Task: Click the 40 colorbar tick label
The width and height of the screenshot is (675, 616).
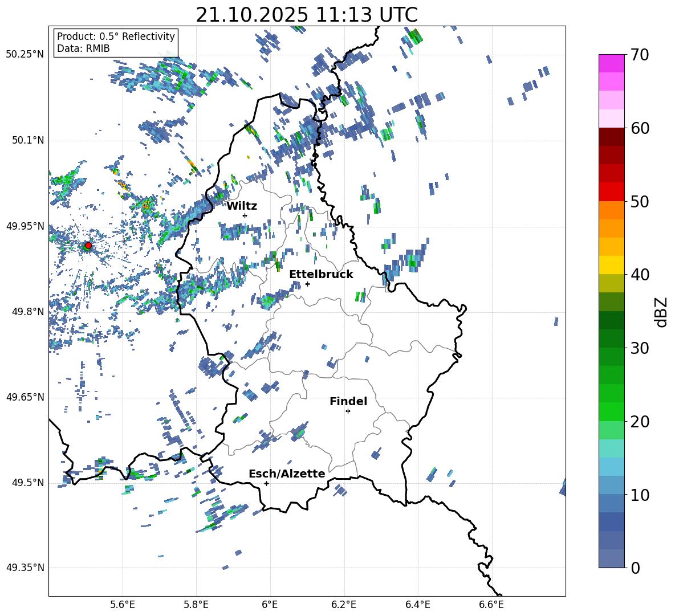Action: pyautogui.click(x=640, y=275)
